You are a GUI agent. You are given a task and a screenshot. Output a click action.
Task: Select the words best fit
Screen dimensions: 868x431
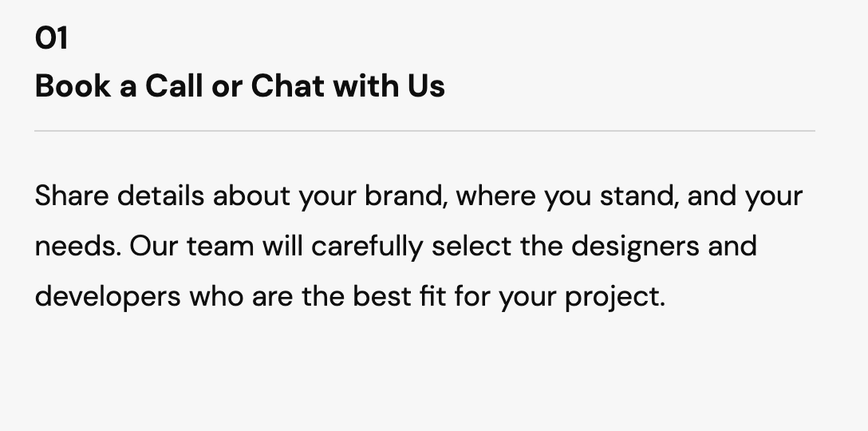pyautogui.click(x=399, y=296)
